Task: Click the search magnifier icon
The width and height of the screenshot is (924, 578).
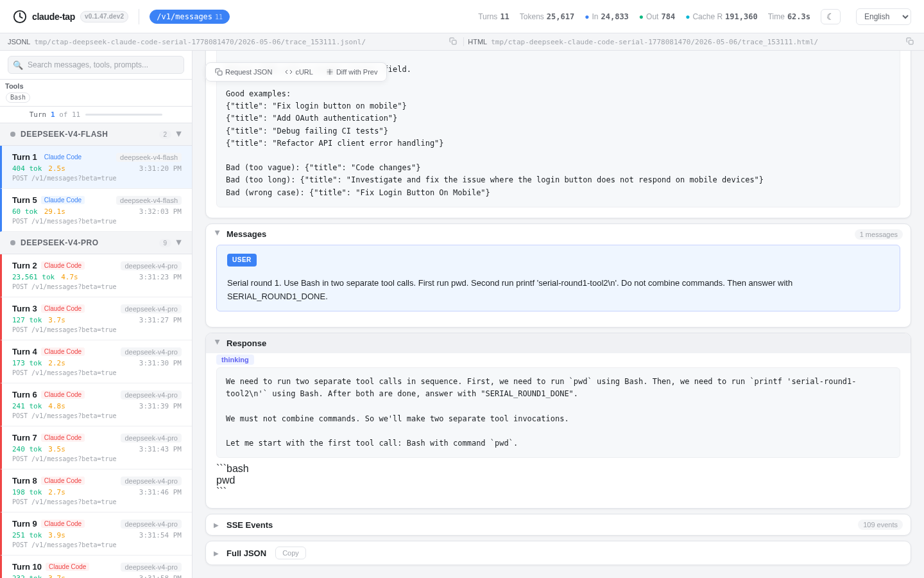Action: [x=18, y=65]
